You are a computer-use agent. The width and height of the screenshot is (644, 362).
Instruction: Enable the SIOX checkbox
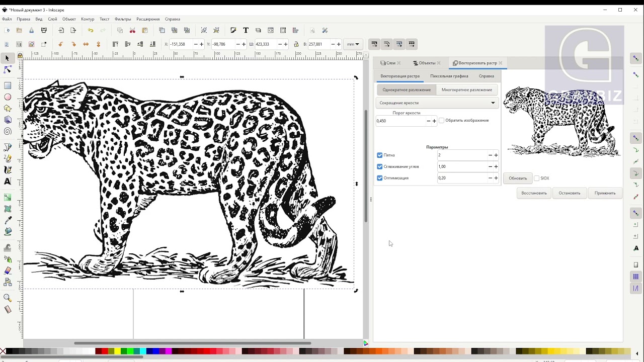537,178
